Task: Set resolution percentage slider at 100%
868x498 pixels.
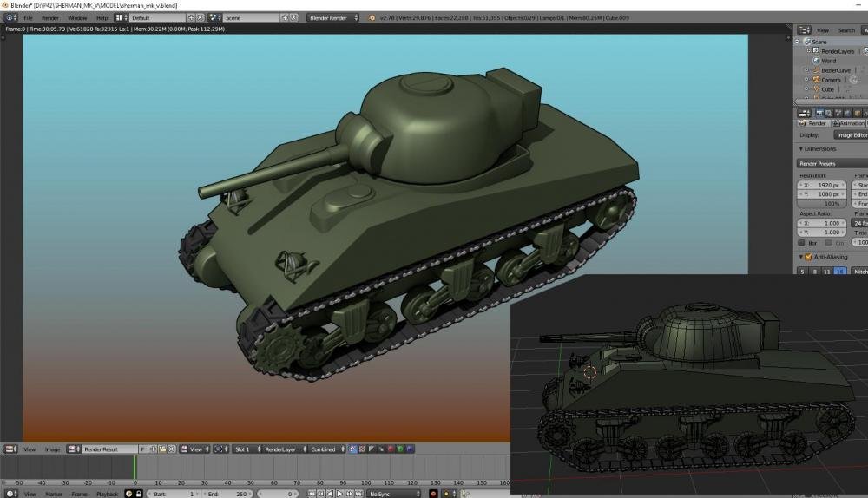Action: click(823, 203)
